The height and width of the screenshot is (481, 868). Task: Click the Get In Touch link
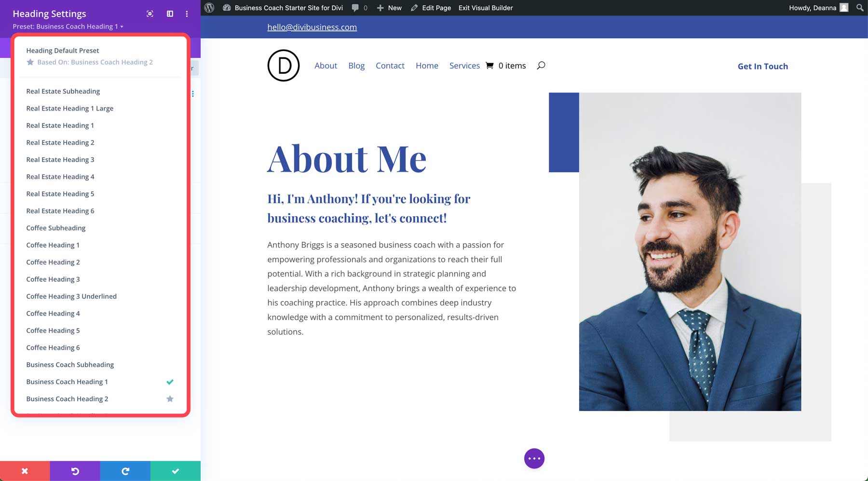pos(762,66)
